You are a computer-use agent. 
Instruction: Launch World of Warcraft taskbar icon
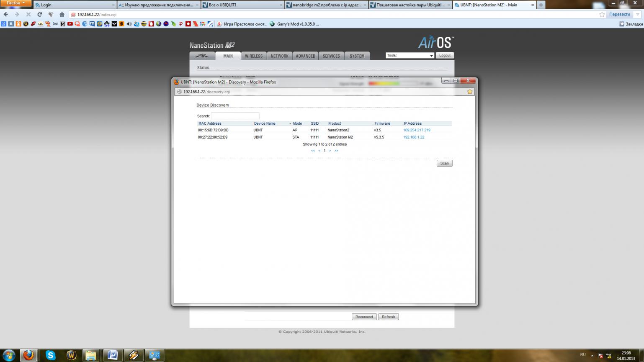click(x=72, y=355)
